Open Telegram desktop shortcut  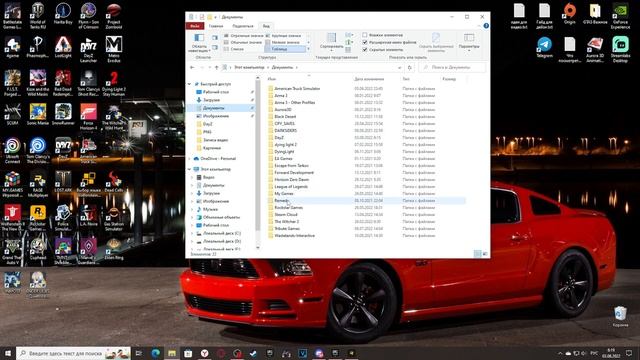point(544,47)
